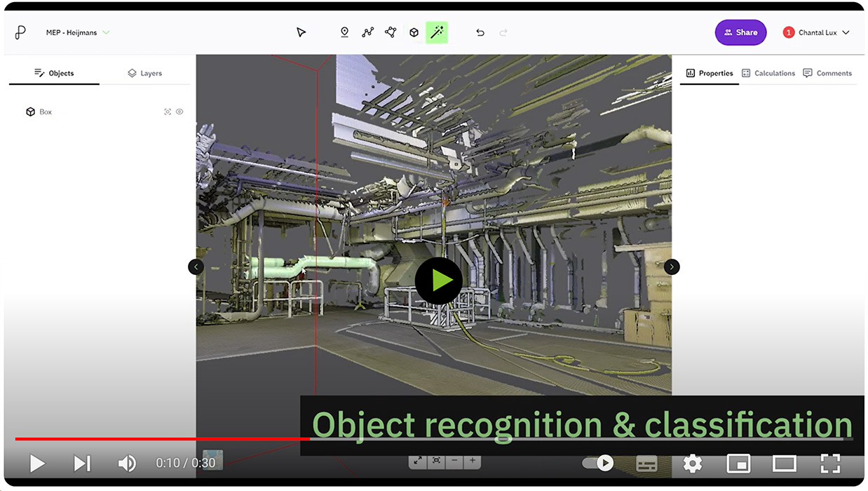This screenshot has height=491, width=868.
Task: Open video settings gear
Action: tap(692, 463)
